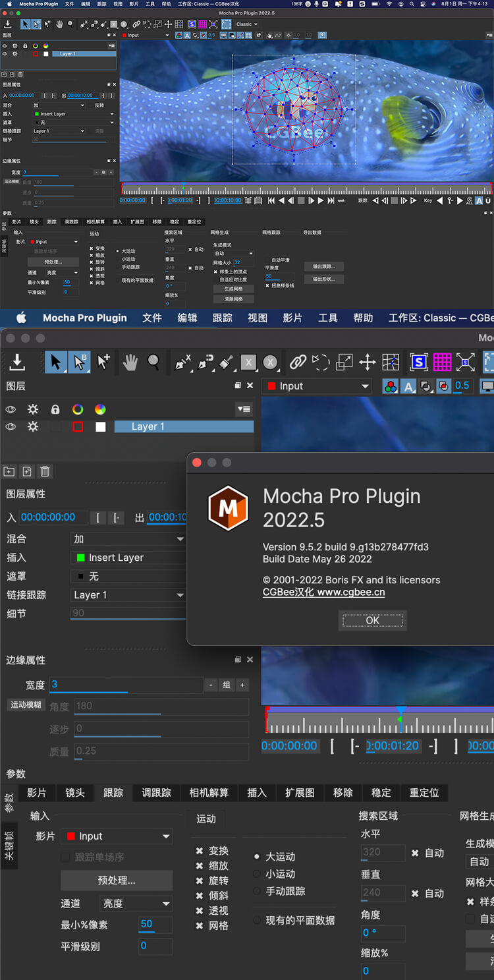The image size is (494, 980).
Task: Click the 预处理... button in enlarged view
Action: [117, 880]
